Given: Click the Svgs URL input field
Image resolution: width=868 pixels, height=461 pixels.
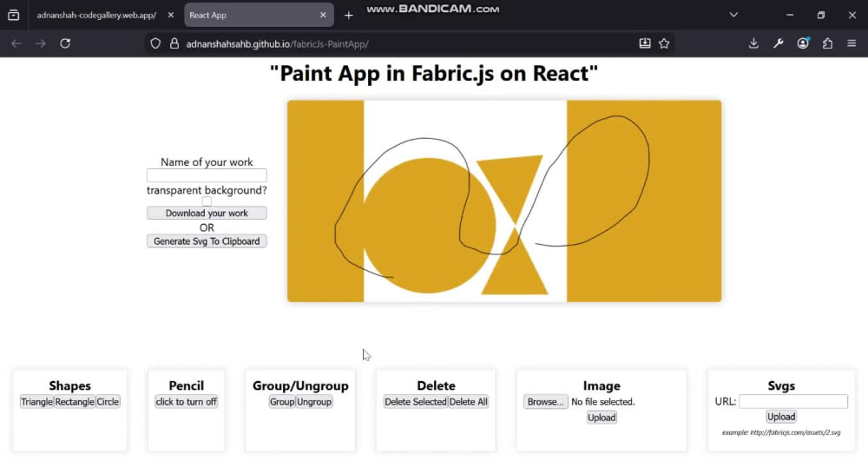Looking at the screenshot, I should 793,401.
